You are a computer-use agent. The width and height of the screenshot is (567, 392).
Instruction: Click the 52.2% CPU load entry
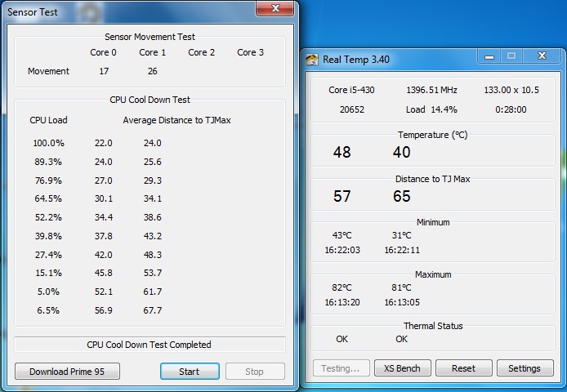pyautogui.click(x=48, y=217)
